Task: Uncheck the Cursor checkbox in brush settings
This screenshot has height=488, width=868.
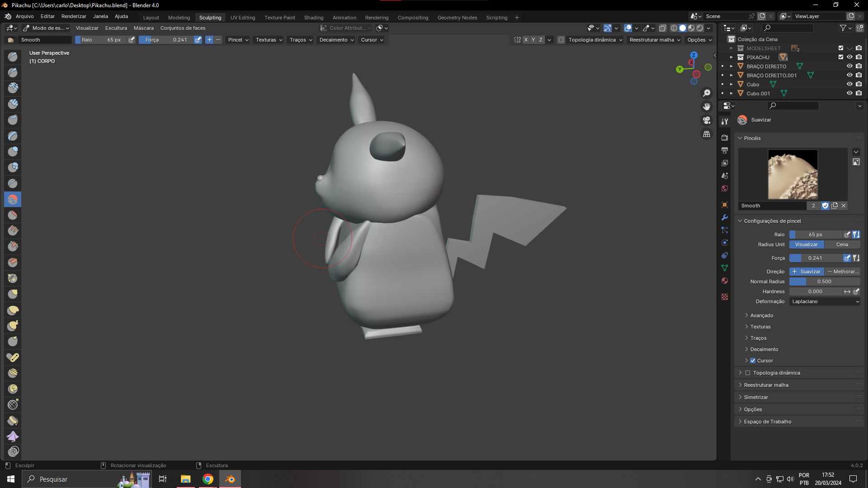Action: tap(753, 361)
